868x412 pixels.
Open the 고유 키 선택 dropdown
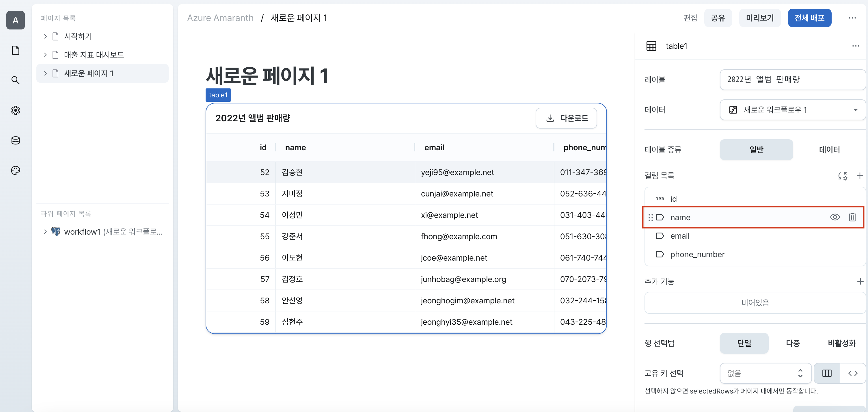(x=765, y=373)
